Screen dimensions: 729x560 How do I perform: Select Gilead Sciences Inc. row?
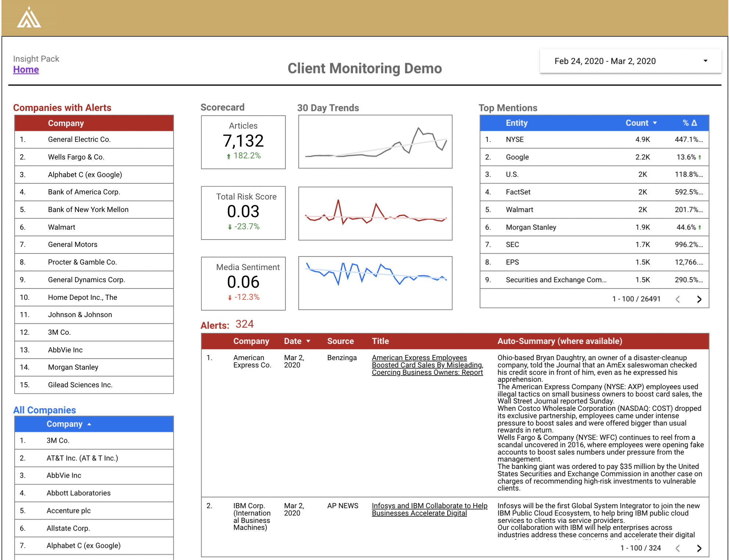pyautogui.click(x=94, y=385)
